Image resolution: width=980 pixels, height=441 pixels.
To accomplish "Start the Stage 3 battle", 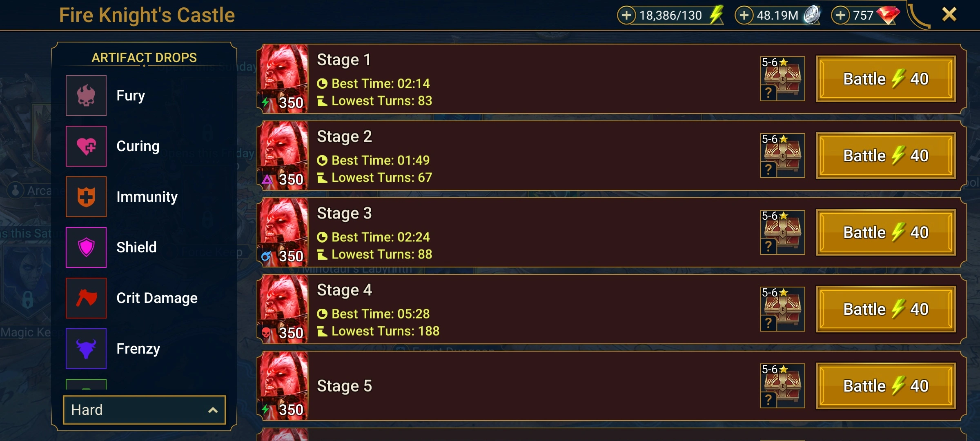I will pos(886,232).
